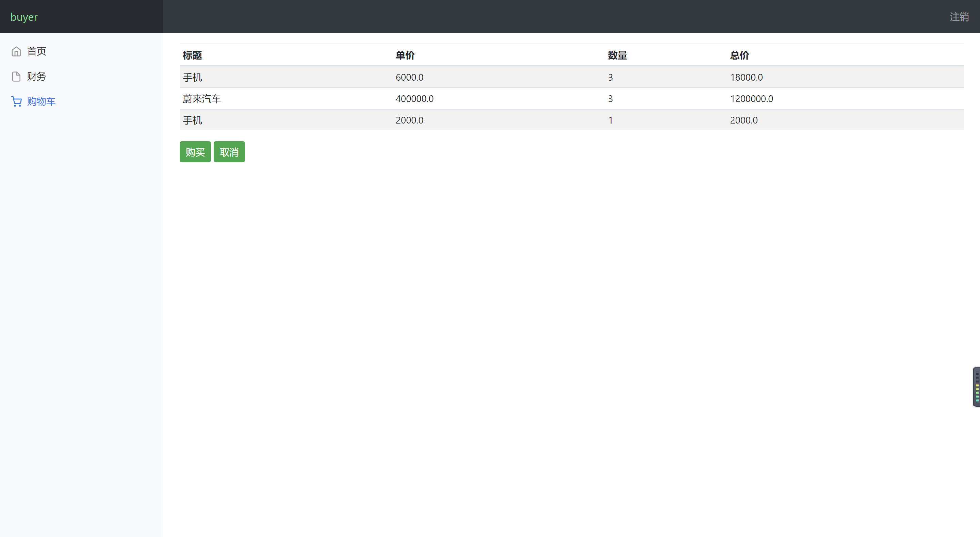
Task: Click the home icon beside 首页
Action: tap(16, 51)
